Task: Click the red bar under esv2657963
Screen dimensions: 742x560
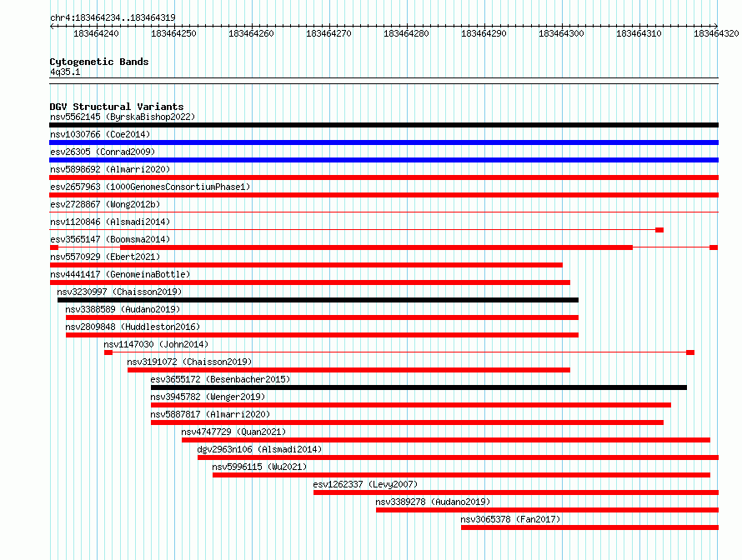Action: 384,195
